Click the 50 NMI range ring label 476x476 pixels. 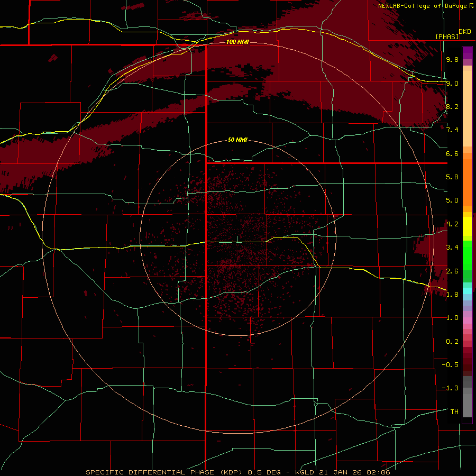click(237, 140)
